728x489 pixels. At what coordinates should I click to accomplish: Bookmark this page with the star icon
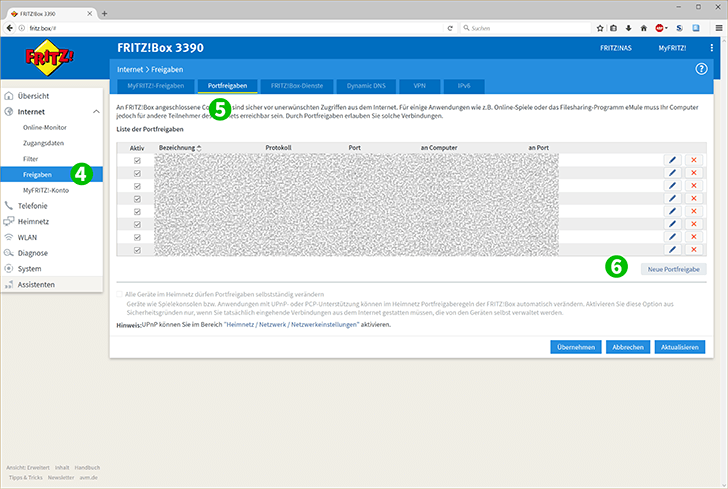point(600,28)
